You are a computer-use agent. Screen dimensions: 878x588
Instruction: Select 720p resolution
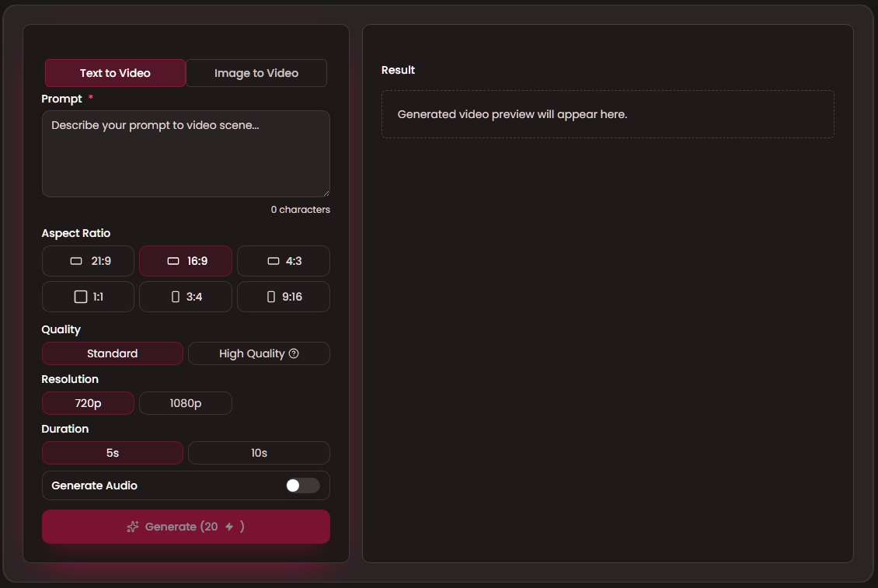tap(88, 403)
